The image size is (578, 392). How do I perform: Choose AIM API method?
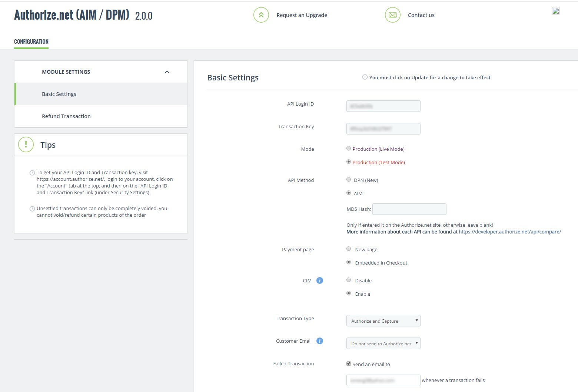pyautogui.click(x=349, y=193)
